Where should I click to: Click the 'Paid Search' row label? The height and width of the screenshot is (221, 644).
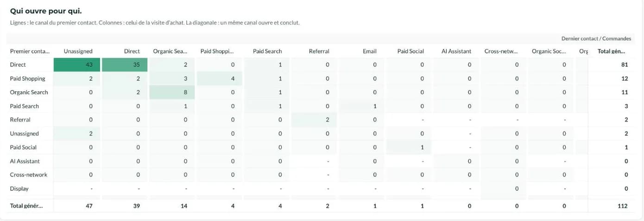pyautogui.click(x=25, y=106)
